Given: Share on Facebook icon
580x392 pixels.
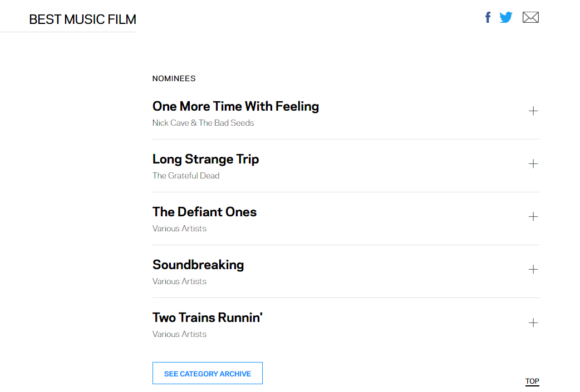Looking at the screenshot, I should coord(488,18).
